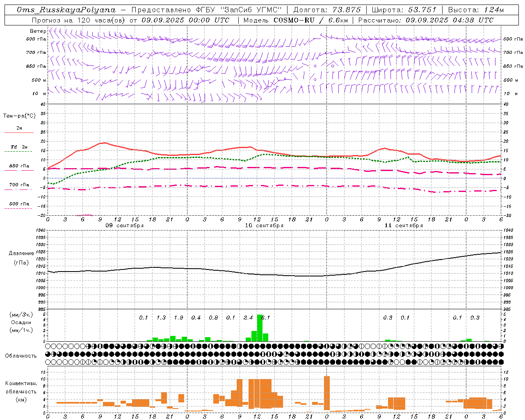The image size is (525, 420).
Task: Click the elevation label Высота: 124м
Action: pyautogui.click(x=476, y=10)
